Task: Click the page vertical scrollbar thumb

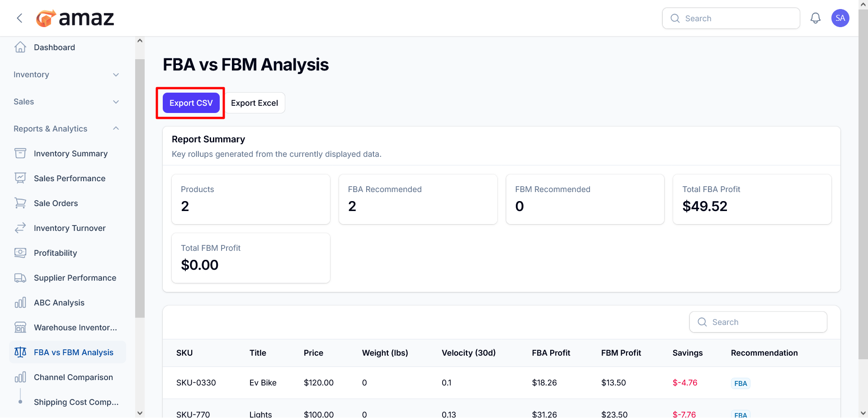Action: point(863,184)
